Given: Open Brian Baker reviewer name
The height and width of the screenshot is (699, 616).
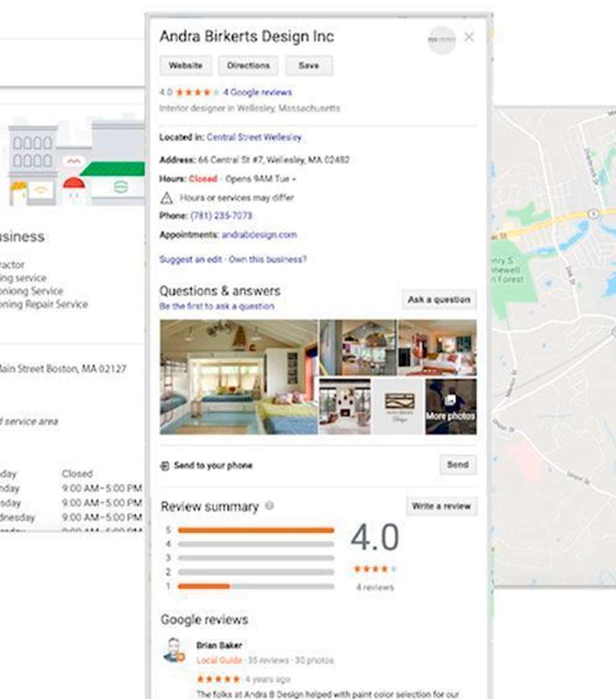Looking at the screenshot, I should [x=219, y=645].
